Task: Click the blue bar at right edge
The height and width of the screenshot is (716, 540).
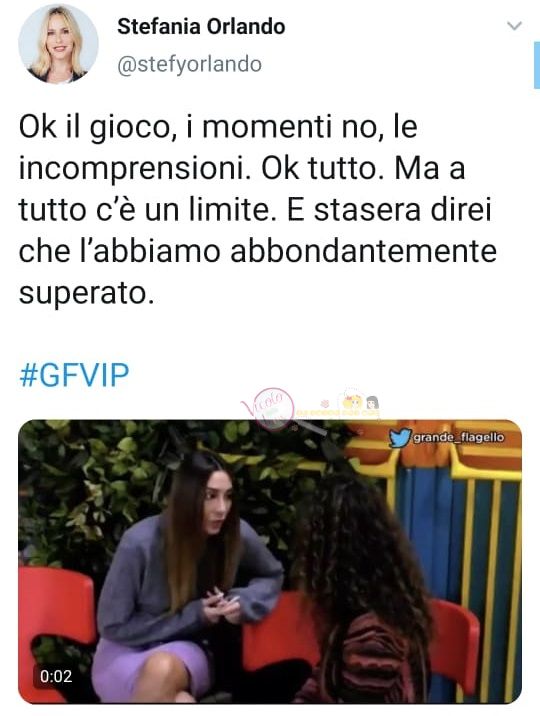Action: pyautogui.click(x=537, y=64)
